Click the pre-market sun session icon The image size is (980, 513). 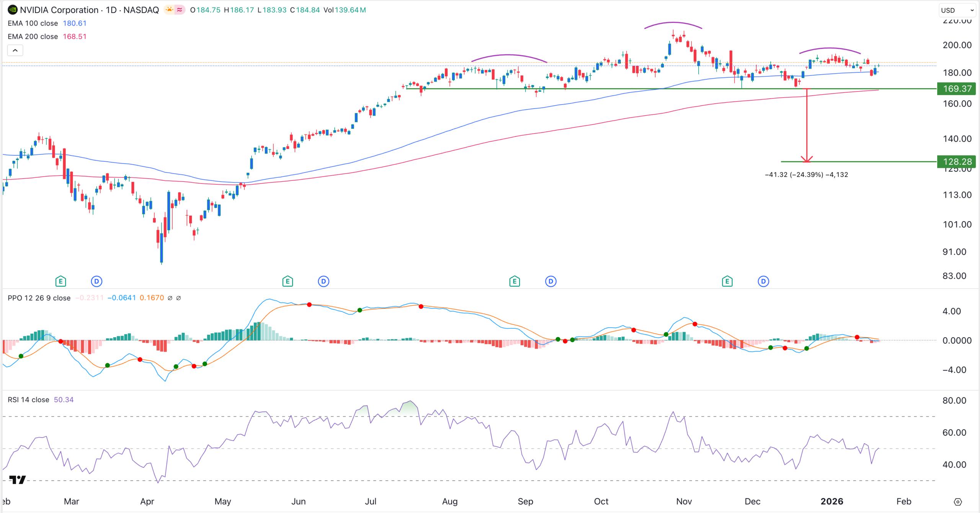pos(169,10)
